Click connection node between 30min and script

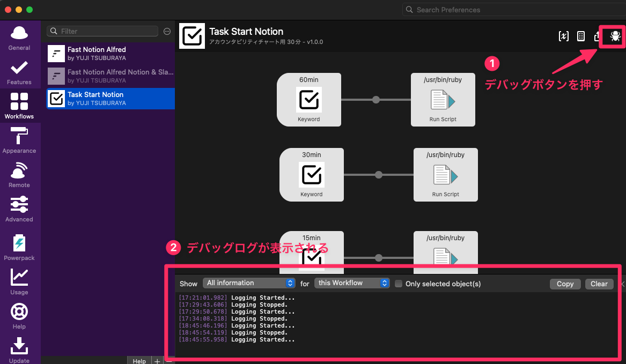coord(379,175)
